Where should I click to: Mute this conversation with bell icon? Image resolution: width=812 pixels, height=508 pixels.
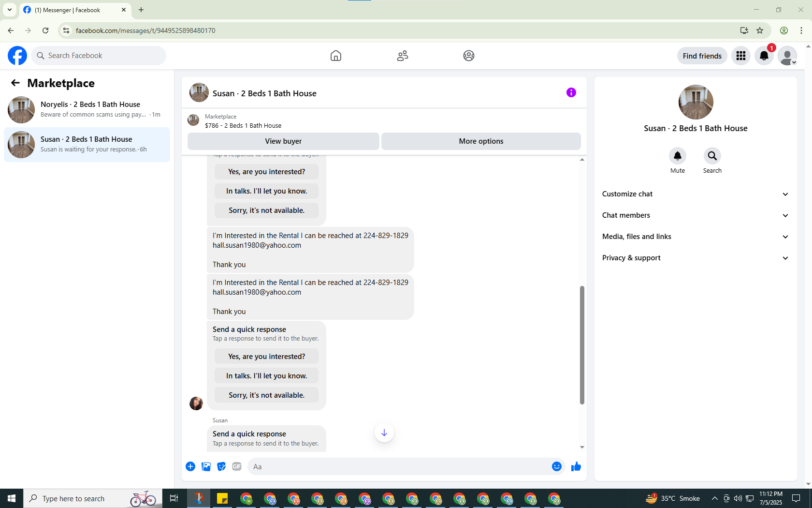[678, 156]
